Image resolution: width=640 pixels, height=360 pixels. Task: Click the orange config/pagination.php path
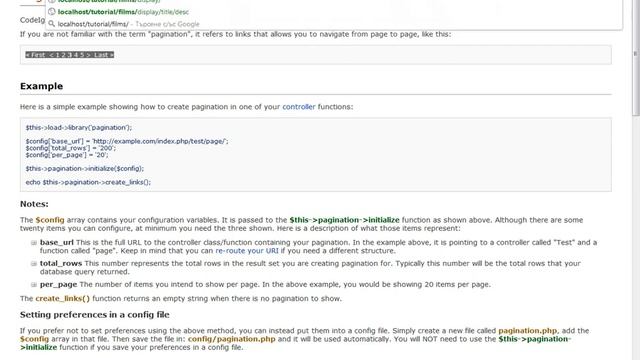(232, 339)
